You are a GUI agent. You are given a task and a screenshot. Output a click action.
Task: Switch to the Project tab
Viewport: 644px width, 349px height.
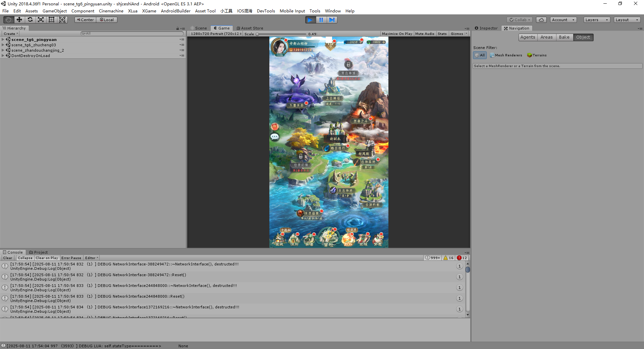click(38, 252)
